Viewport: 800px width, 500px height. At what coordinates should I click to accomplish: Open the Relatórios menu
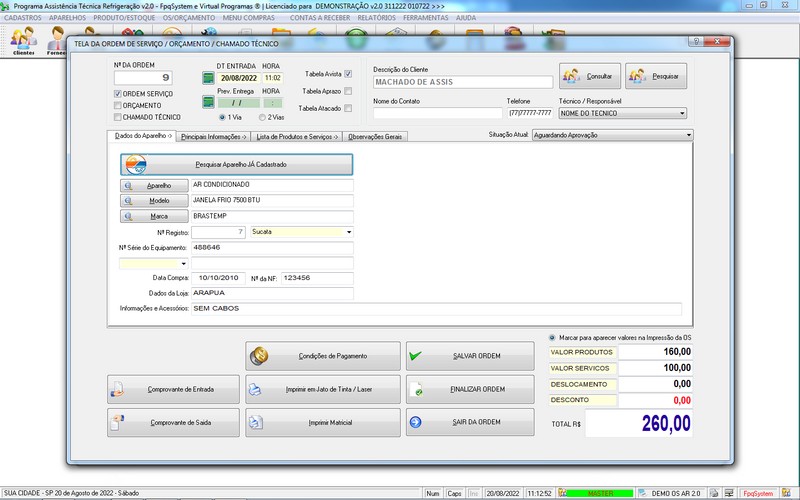pyautogui.click(x=375, y=18)
